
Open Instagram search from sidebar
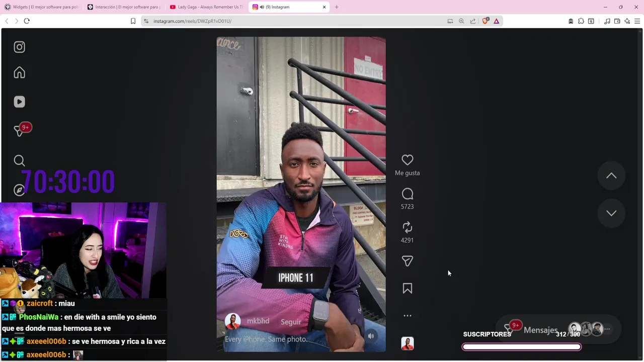[19, 160]
